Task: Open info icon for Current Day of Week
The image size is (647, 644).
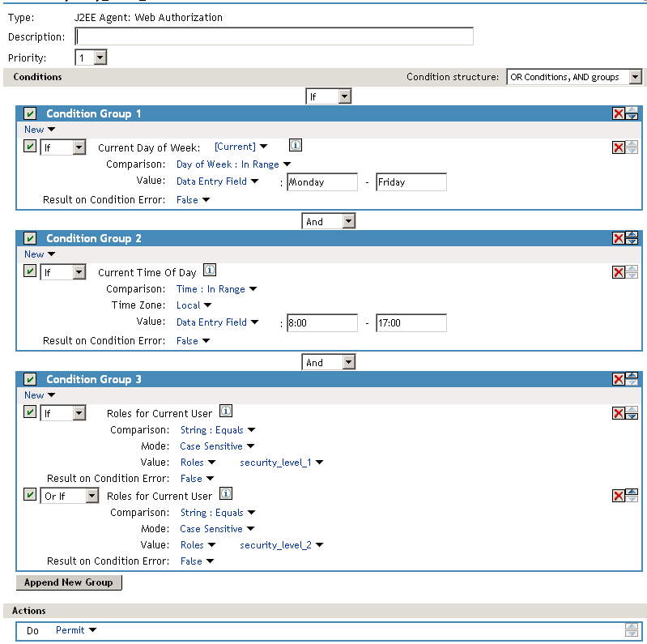Action: [x=296, y=145]
